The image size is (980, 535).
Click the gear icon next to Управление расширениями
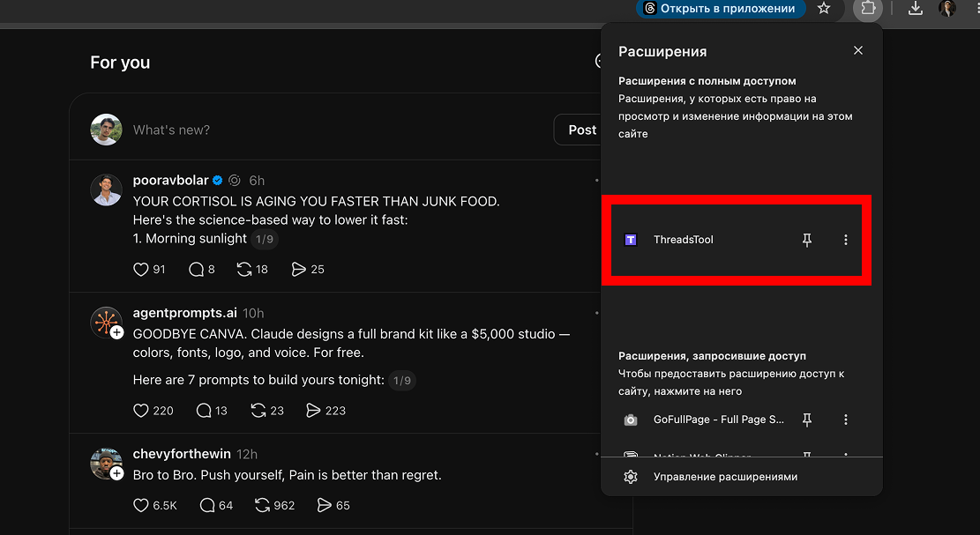pos(631,477)
